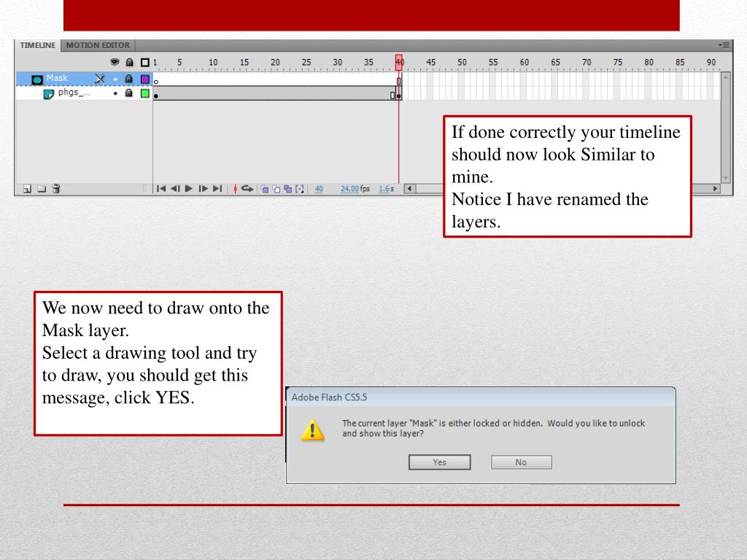This screenshot has width=747, height=560.
Task: Click the Mask layer type icon
Action: coord(37,79)
